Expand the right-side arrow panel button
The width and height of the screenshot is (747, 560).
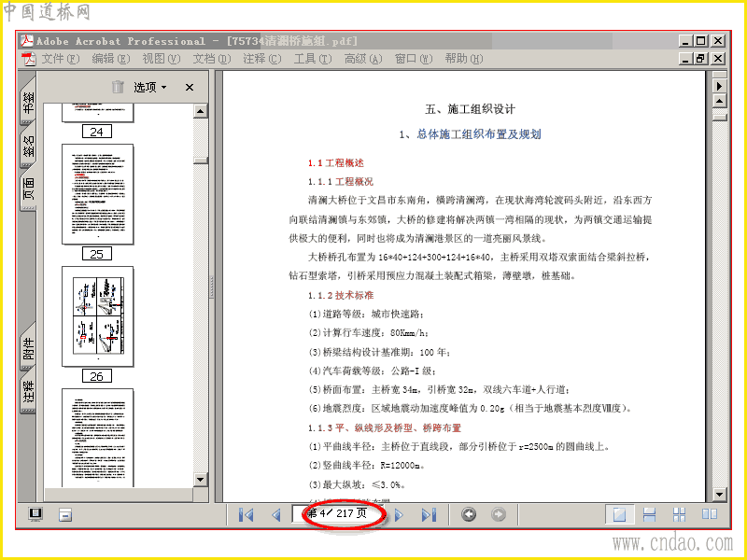[719, 86]
